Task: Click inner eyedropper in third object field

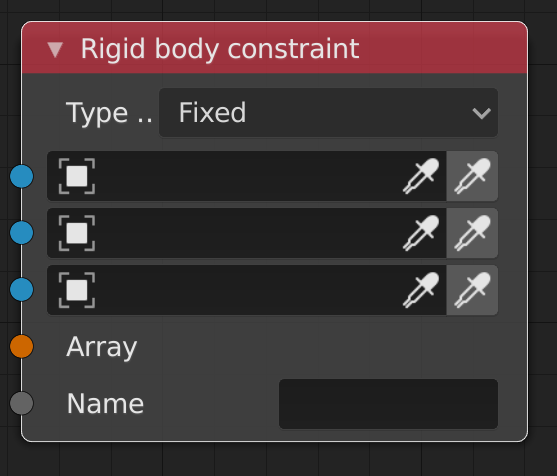Action: pyautogui.click(x=421, y=290)
